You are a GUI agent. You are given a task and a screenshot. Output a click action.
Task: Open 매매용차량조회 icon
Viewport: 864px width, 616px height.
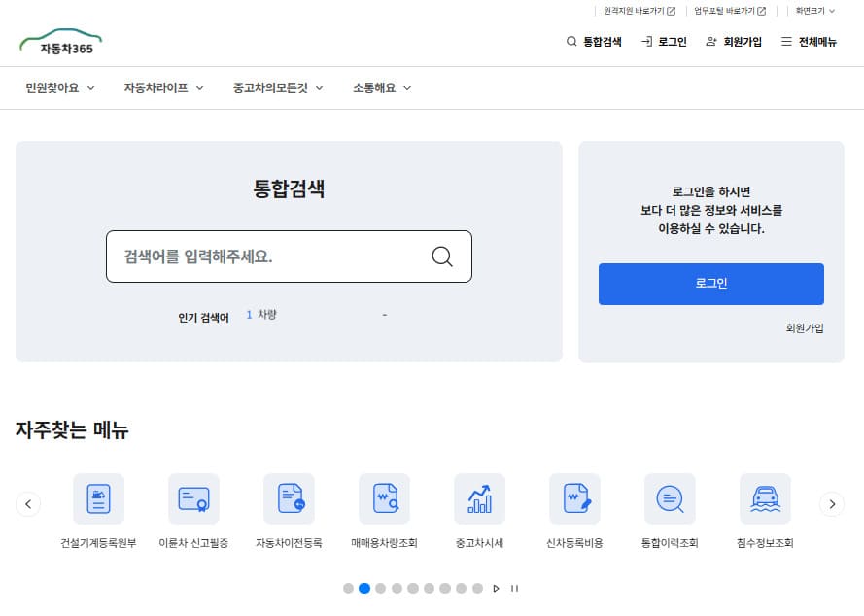click(385, 498)
